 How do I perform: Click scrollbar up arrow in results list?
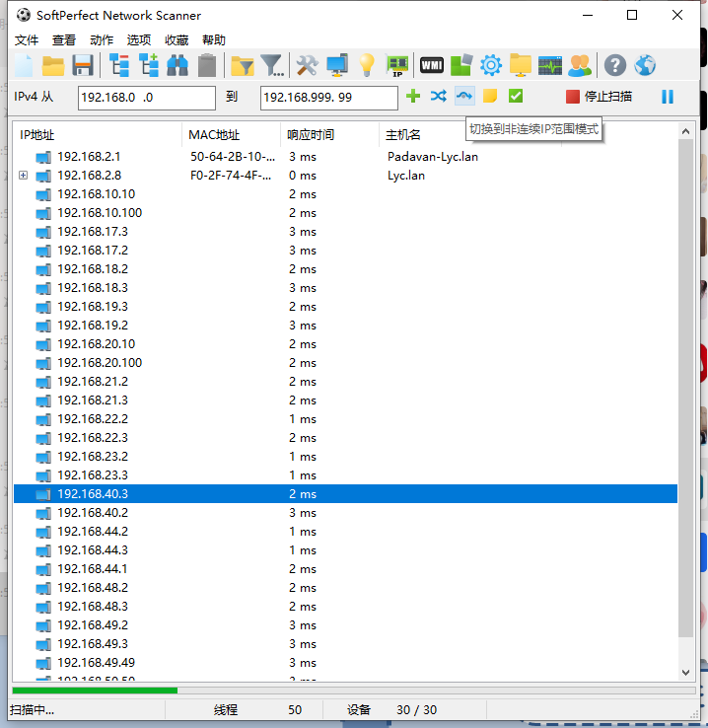(x=685, y=131)
